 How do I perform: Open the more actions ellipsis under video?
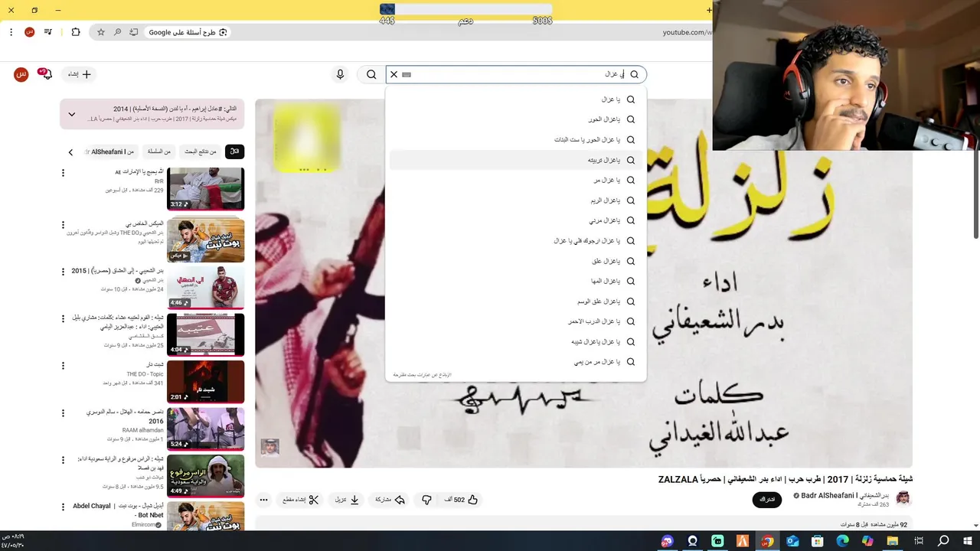[263, 500]
